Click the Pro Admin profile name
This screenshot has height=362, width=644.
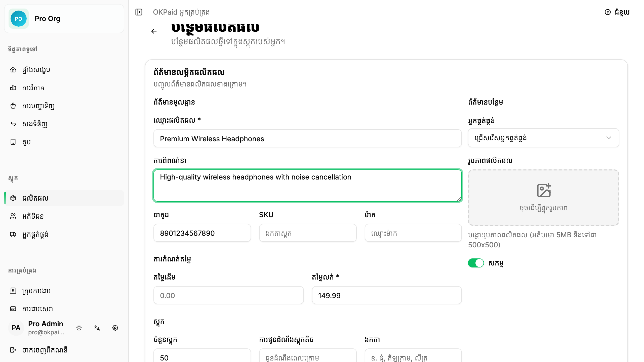click(46, 324)
